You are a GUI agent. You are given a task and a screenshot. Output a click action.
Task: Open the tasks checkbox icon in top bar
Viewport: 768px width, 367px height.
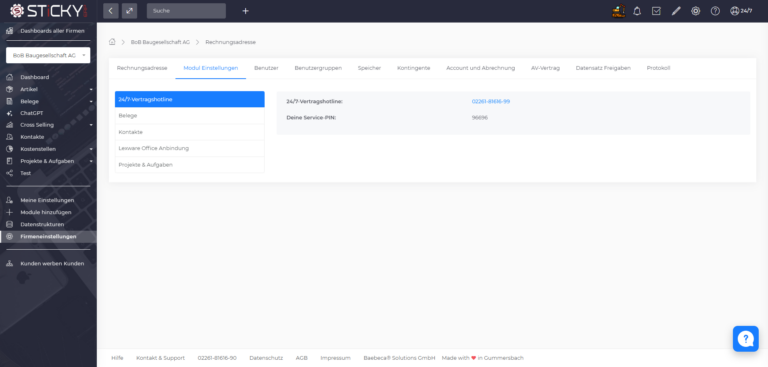pyautogui.click(x=656, y=11)
